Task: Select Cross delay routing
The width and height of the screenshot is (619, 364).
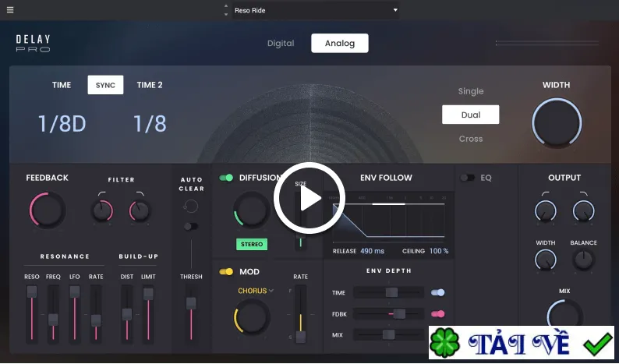Action: pos(471,139)
